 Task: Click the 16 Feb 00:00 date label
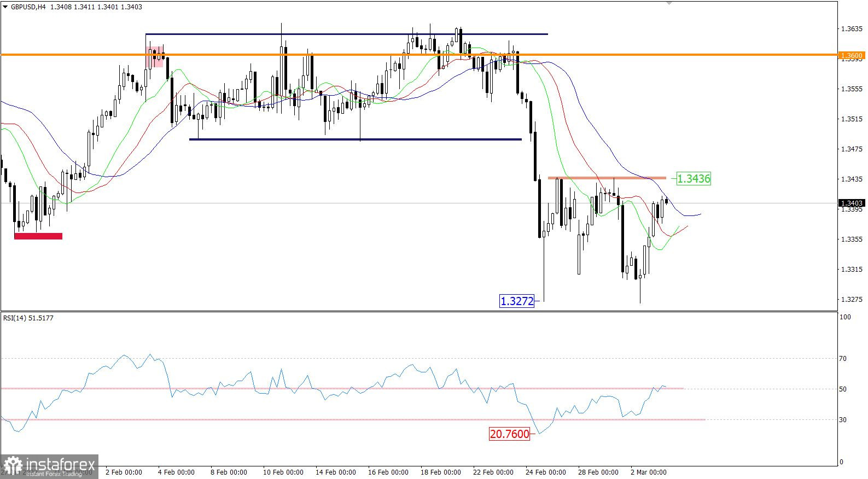(x=388, y=472)
